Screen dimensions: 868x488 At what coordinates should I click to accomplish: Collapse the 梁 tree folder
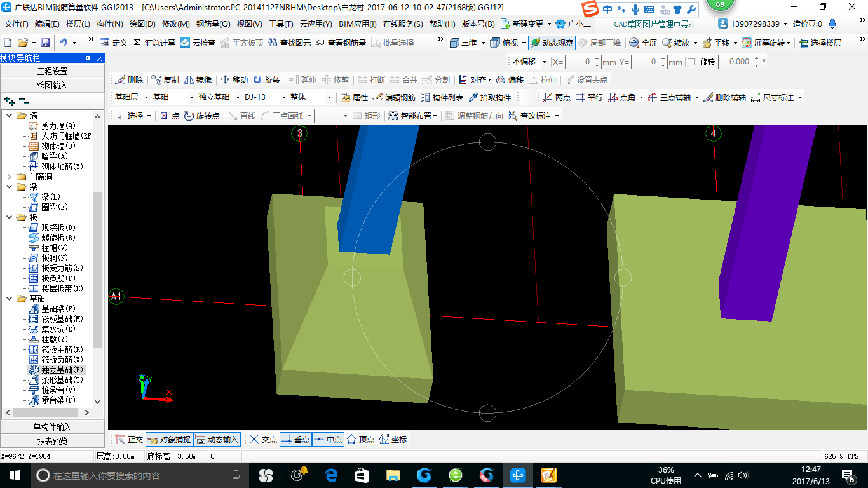coord(10,187)
